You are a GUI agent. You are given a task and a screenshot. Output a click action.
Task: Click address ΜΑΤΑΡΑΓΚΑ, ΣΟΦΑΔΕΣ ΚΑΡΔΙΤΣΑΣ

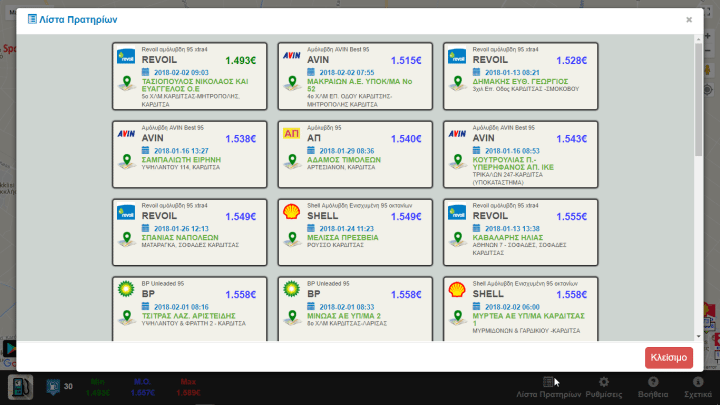coord(190,245)
